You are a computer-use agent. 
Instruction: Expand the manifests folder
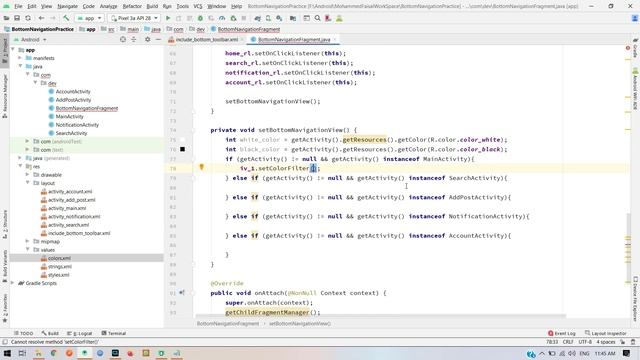[20, 58]
